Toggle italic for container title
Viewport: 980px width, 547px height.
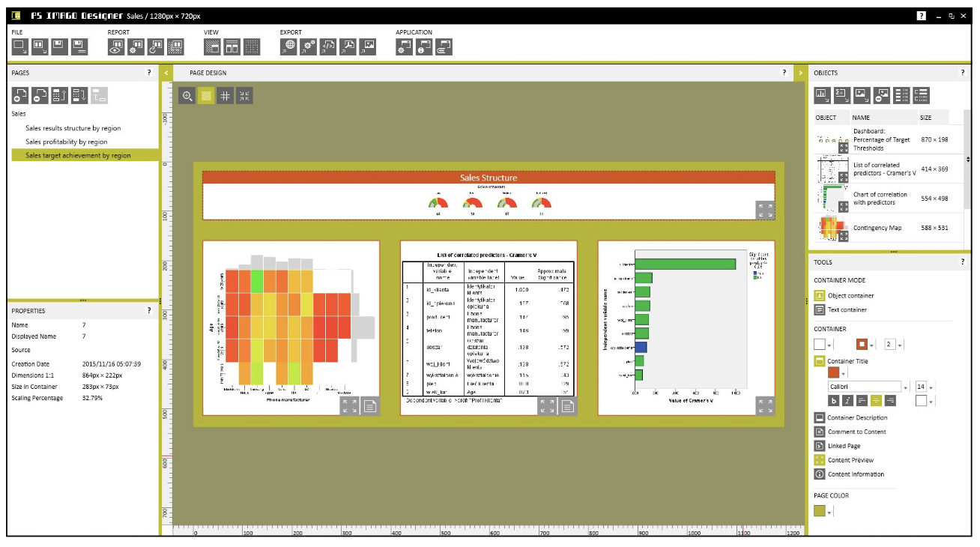[x=847, y=401]
